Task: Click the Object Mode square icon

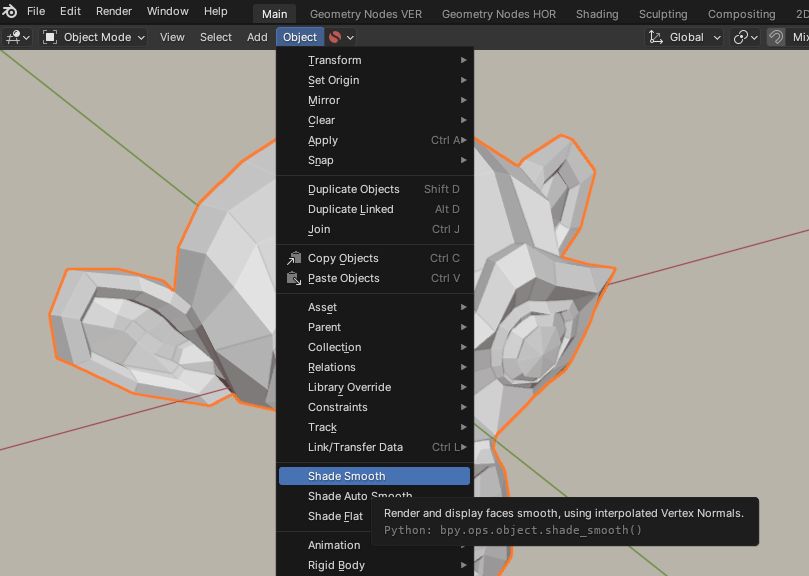Action: [x=50, y=37]
